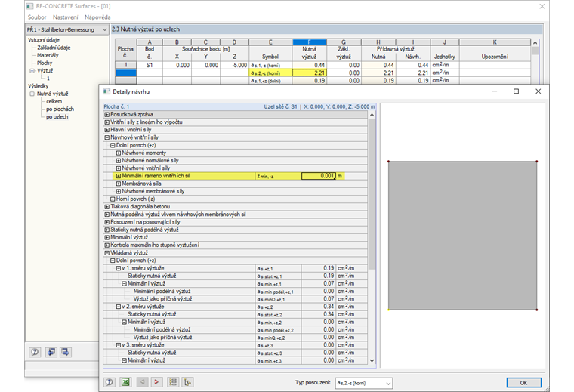Click the 0.001 value field for z min

[318, 176]
